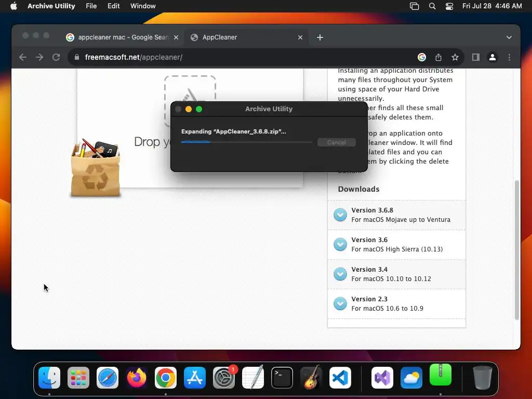Open Safari from the Dock
532x399 pixels.
(108, 378)
